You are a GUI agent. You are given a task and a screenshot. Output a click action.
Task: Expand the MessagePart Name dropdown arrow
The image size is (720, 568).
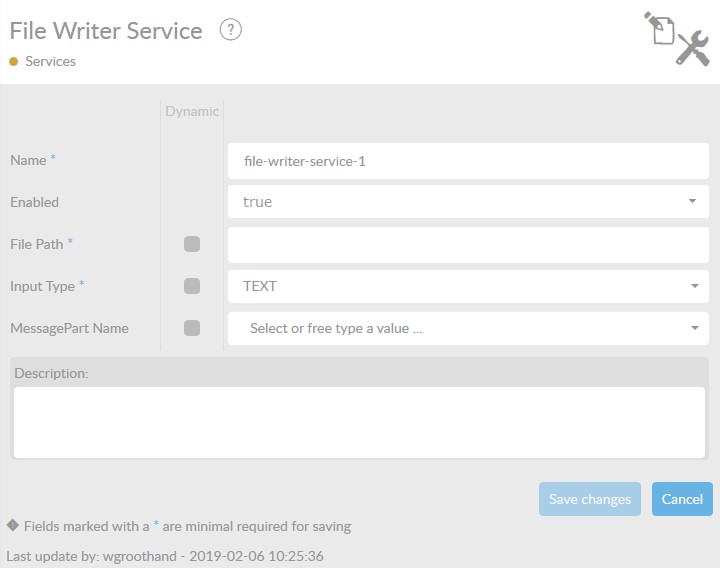(x=692, y=328)
